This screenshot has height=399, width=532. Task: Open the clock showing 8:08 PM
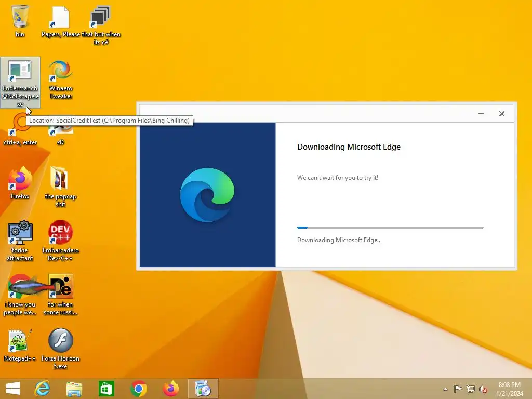click(510, 389)
